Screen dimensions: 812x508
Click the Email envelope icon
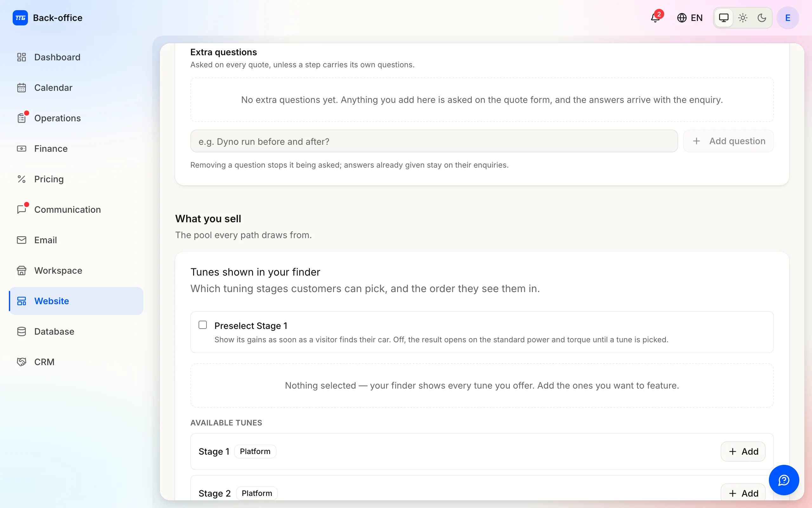coord(22,240)
